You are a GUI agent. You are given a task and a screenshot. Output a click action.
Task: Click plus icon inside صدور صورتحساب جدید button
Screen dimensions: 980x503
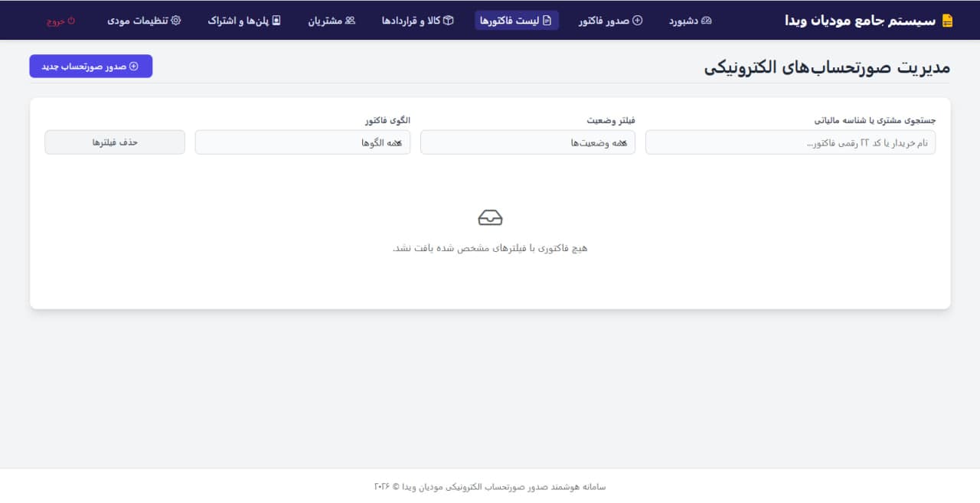(x=134, y=67)
